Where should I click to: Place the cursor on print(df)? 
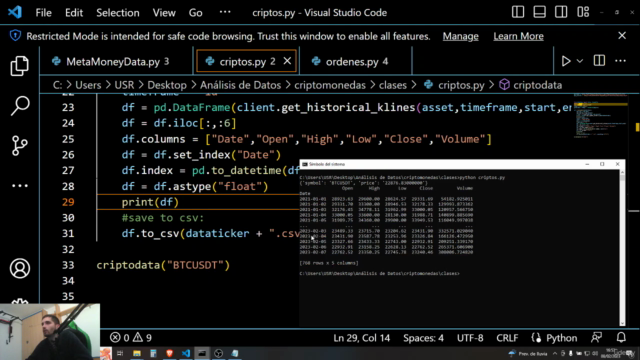(x=150, y=202)
